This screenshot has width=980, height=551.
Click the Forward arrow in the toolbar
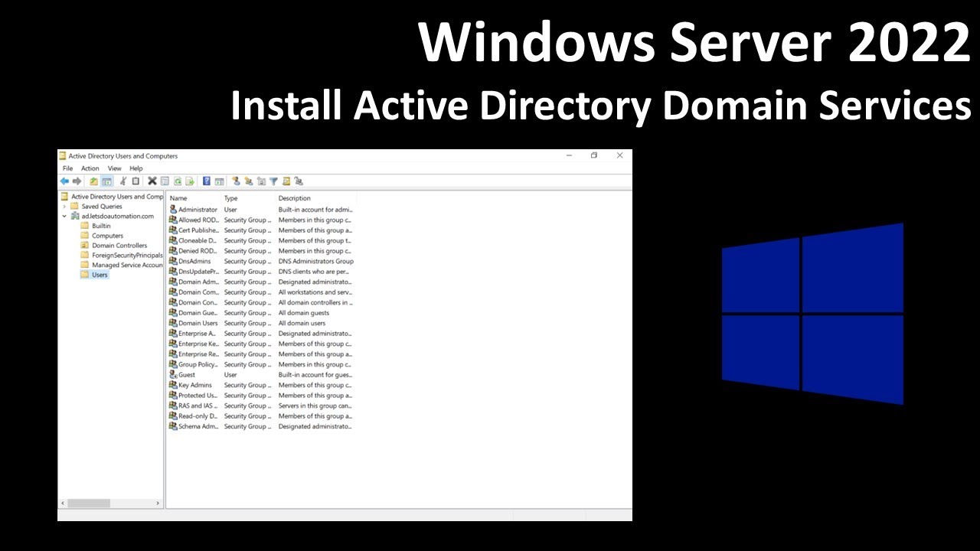[x=77, y=181]
